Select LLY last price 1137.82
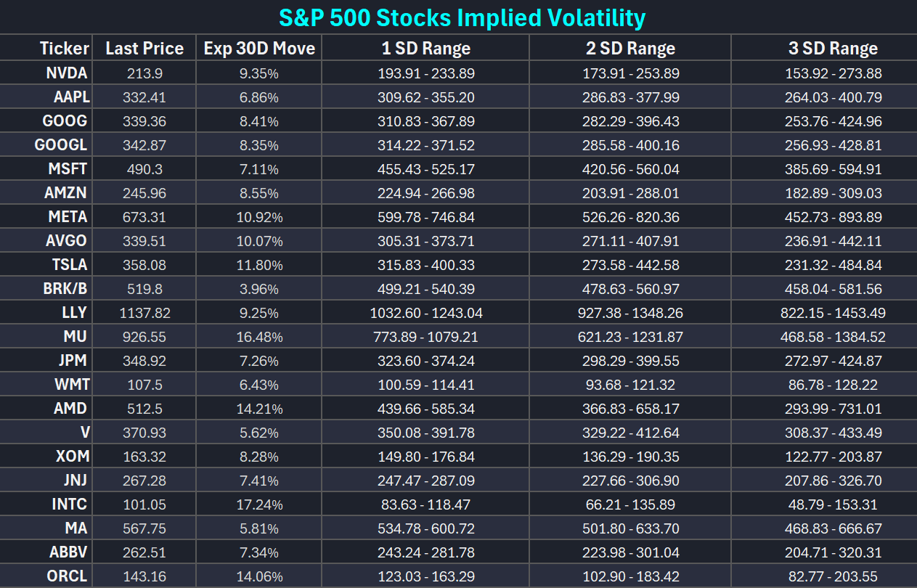The height and width of the screenshot is (588, 917). pos(144,313)
